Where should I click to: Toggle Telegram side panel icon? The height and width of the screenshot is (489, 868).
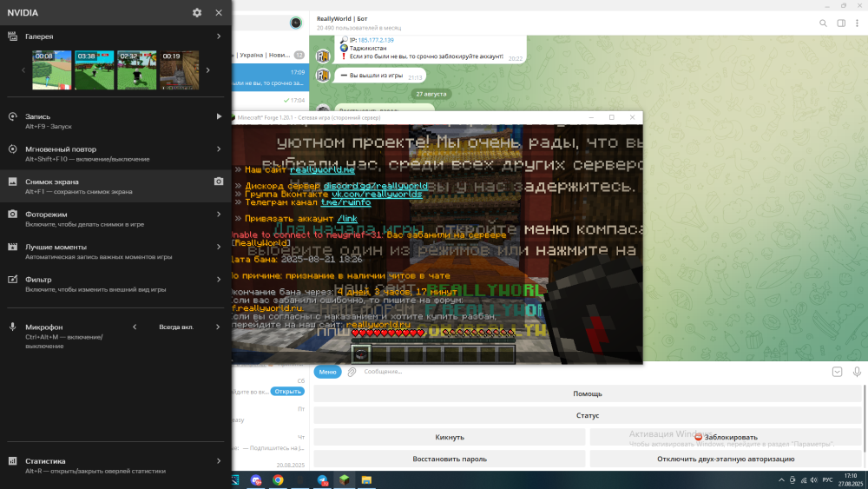[x=841, y=23]
